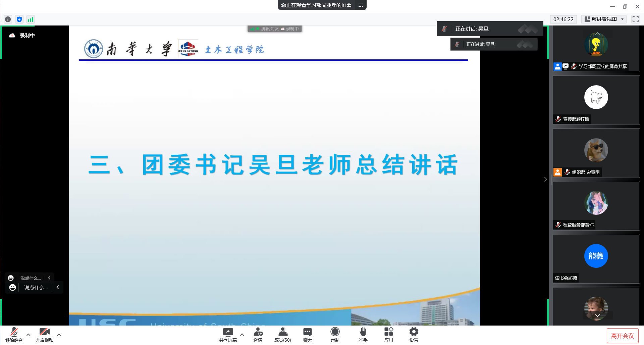Click the meeting info icon
The height and width of the screenshot is (345, 644).
pos(8,19)
